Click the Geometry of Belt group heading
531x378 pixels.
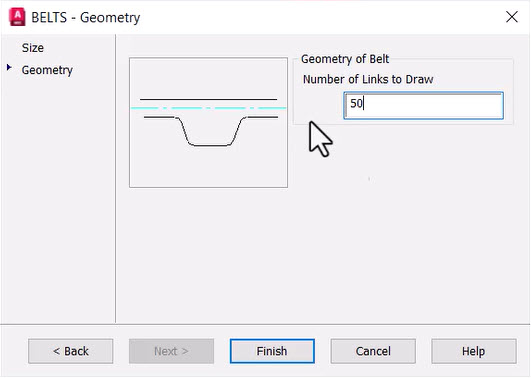click(x=345, y=59)
